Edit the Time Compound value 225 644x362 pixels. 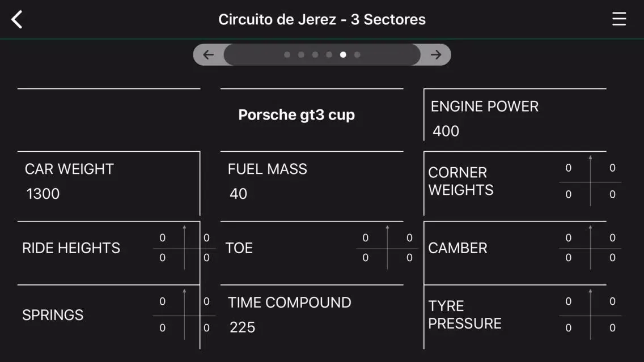pyautogui.click(x=243, y=327)
